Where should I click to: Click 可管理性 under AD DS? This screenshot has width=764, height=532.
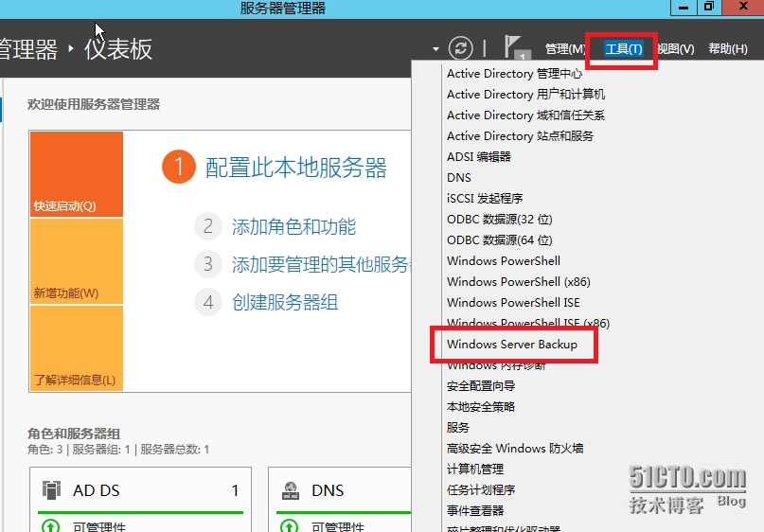click(98, 526)
